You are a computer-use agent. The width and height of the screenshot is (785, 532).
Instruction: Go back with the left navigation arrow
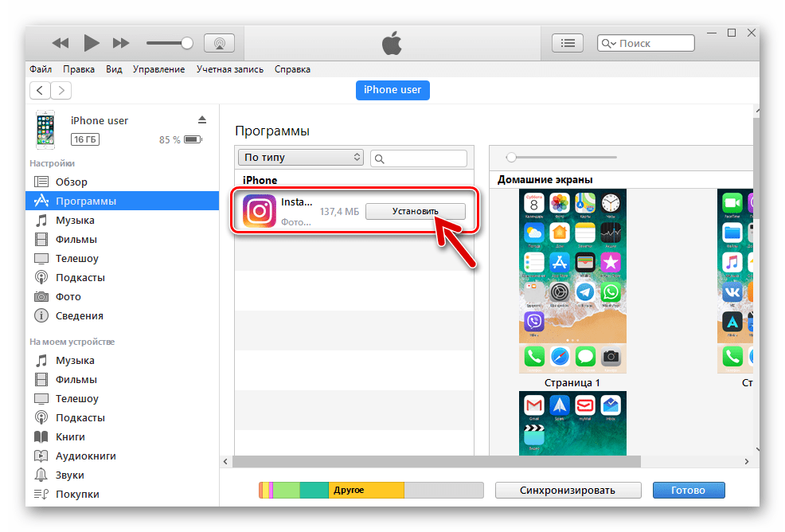(x=40, y=90)
